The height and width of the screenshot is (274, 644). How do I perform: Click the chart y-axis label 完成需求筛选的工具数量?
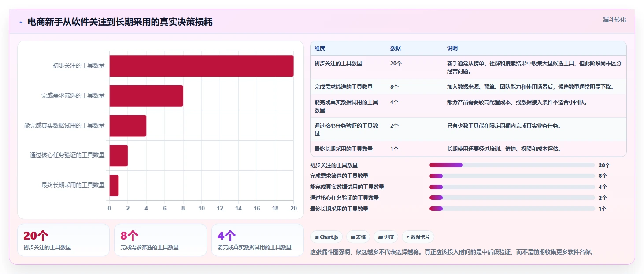(73, 96)
